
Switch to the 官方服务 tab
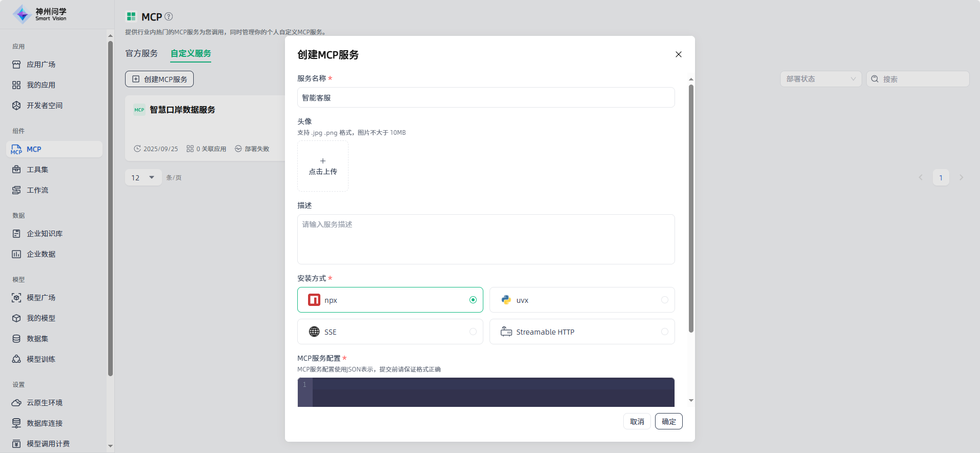pyautogui.click(x=141, y=53)
